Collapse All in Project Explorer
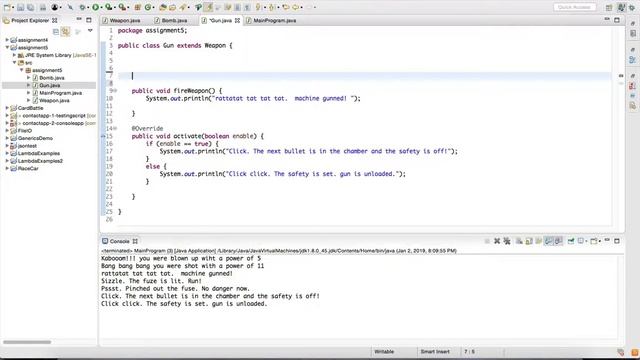This screenshot has width=640, height=360. click(56, 31)
